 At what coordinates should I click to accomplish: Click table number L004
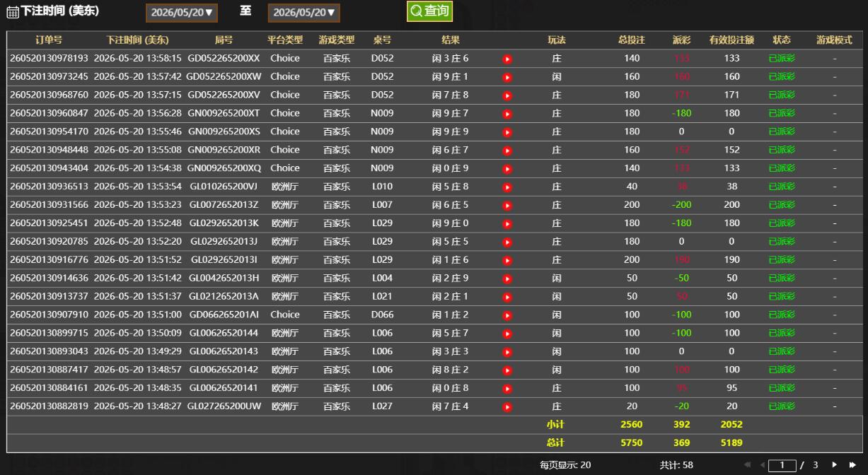coord(382,278)
